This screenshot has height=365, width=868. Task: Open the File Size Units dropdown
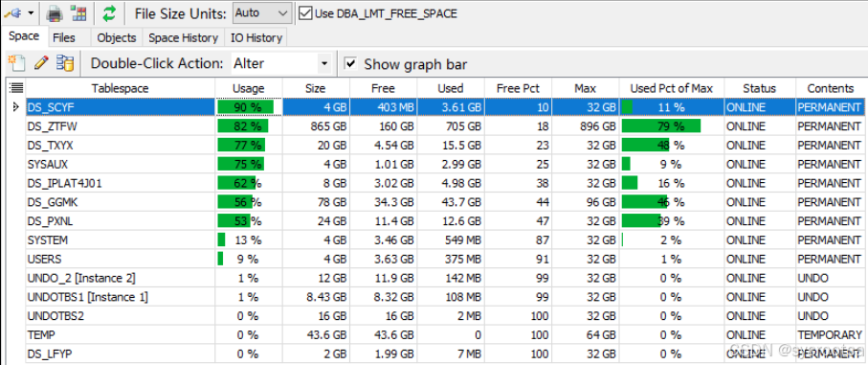(261, 12)
